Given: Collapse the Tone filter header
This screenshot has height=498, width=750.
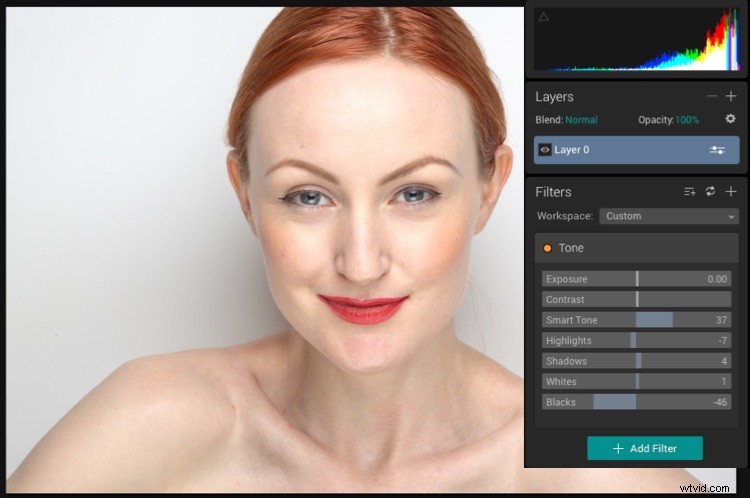Looking at the screenshot, I should pyautogui.click(x=637, y=248).
